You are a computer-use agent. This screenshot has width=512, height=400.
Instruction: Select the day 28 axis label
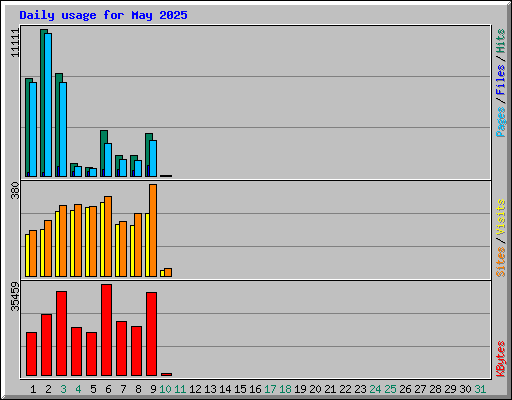pos(435,389)
